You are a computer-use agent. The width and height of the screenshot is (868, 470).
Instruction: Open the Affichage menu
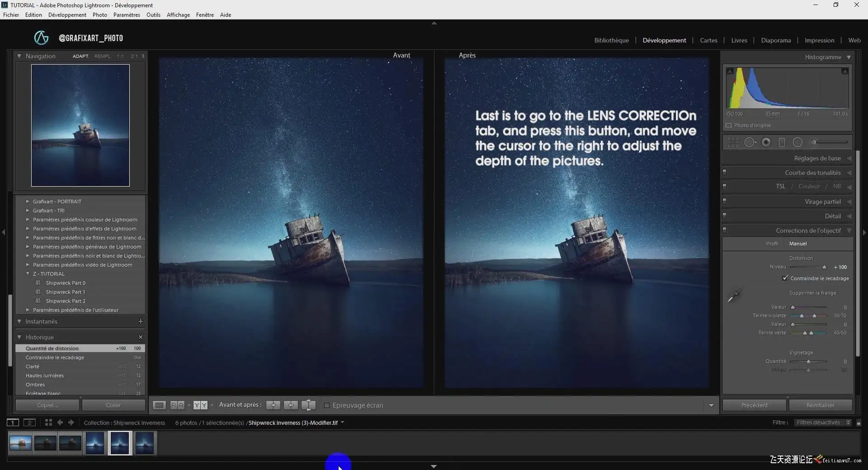(178, 15)
